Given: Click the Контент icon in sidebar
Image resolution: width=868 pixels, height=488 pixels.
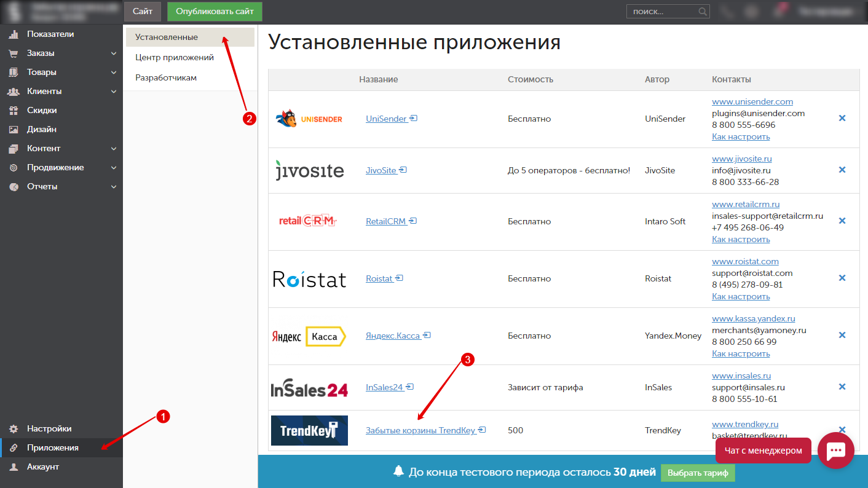Looking at the screenshot, I should point(14,149).
